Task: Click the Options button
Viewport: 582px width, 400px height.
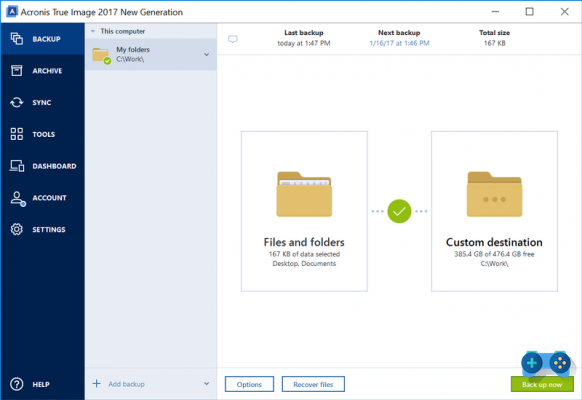Action: point(249,384)
